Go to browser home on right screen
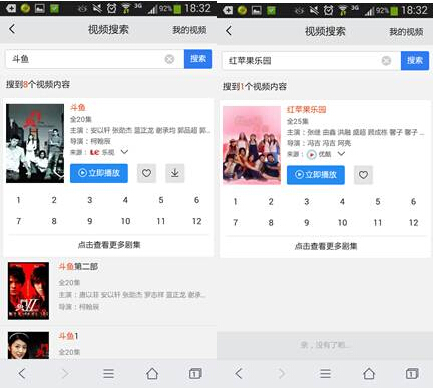This screenshot has width=433, height=388. point(369,374)
